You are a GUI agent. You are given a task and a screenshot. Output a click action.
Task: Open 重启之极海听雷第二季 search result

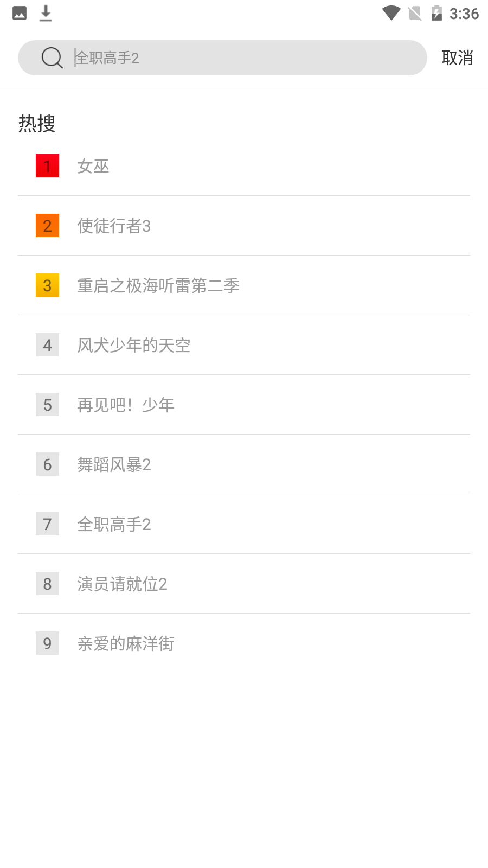[x=158, y=285]
